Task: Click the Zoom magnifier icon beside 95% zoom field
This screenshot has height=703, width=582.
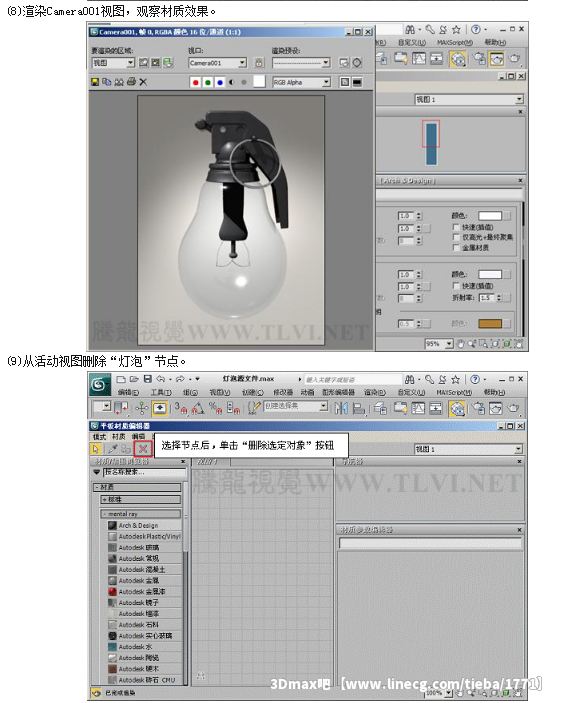Action: 472,344
